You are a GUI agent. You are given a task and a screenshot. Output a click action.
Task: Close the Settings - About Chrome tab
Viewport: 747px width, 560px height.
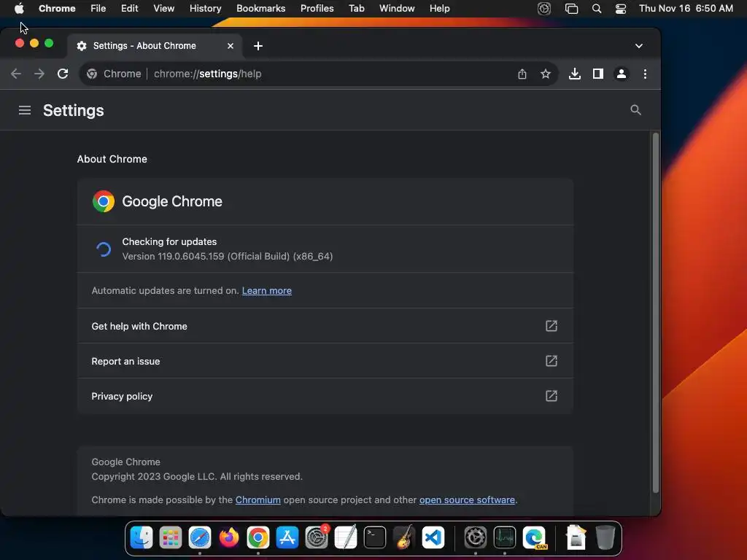[231, 46]
